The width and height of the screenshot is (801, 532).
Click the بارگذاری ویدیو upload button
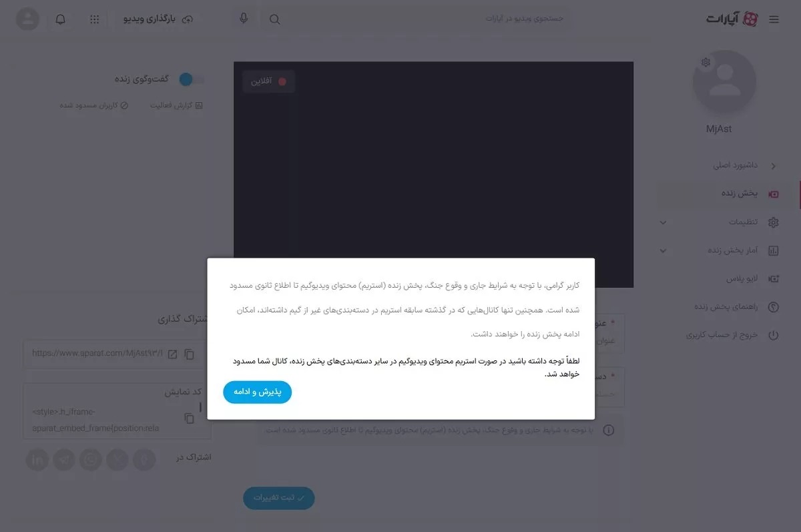tap(158, 19)
